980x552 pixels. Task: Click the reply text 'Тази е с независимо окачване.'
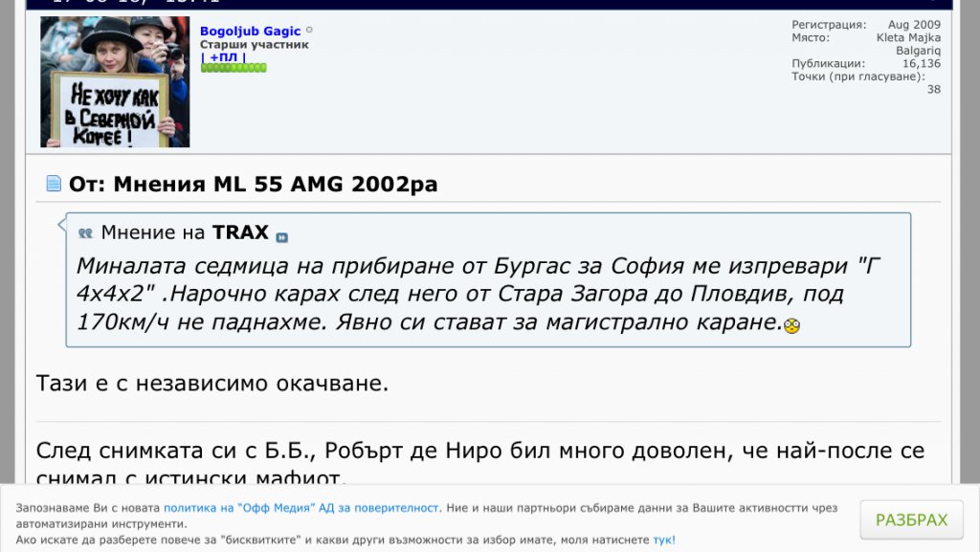212,383
